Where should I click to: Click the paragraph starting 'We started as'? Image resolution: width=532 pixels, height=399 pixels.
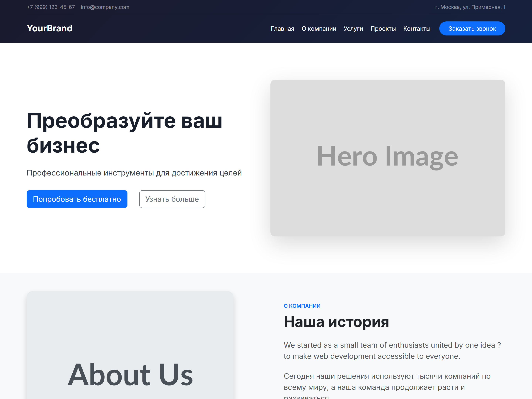pos(392,351)
